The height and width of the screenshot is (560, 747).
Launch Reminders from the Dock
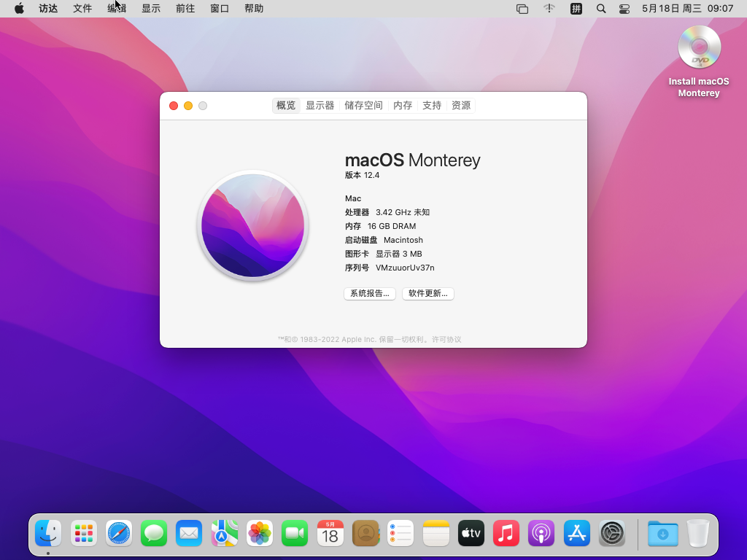400,533
